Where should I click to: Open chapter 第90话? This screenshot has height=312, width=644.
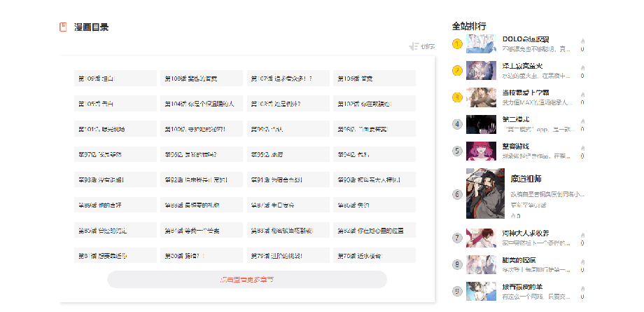374,179
